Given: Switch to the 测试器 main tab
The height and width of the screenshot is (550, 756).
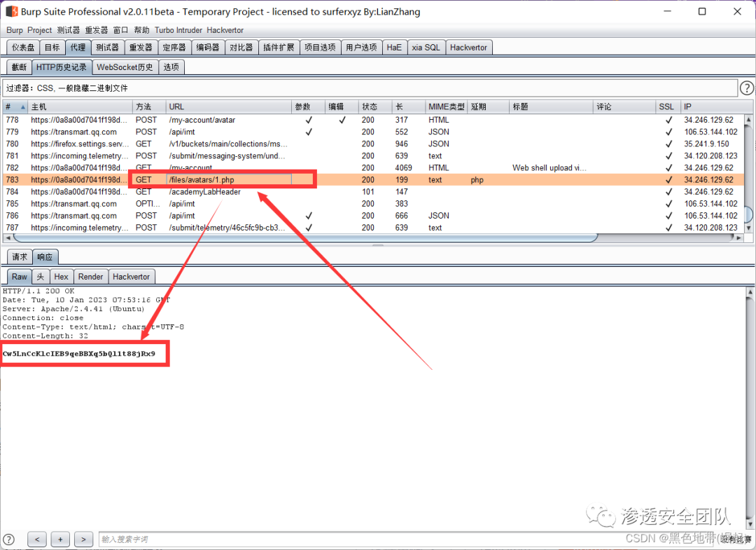Looking at the screenshot, I should [x=107, y=47].
